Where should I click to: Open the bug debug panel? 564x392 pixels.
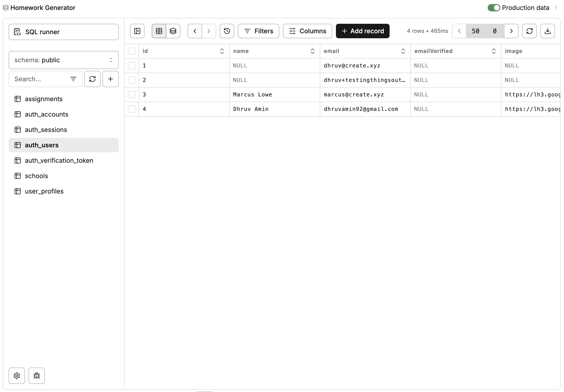[37, 375]
